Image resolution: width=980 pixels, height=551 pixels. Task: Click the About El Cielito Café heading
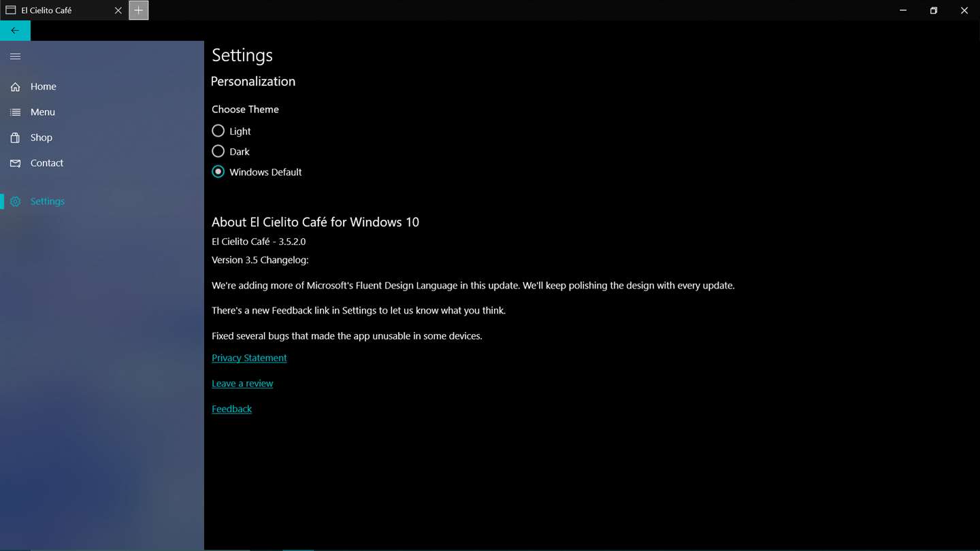pyautogui.click(x=315, y=222)
